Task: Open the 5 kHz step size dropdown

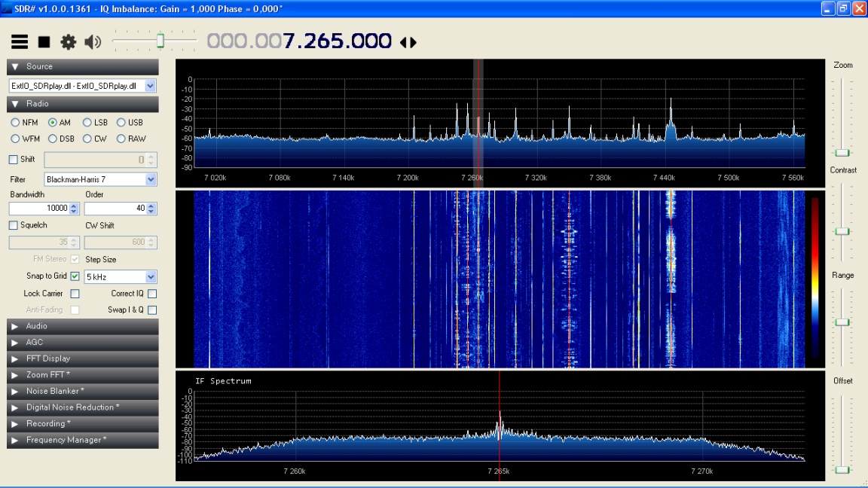Action: [151, 276]
